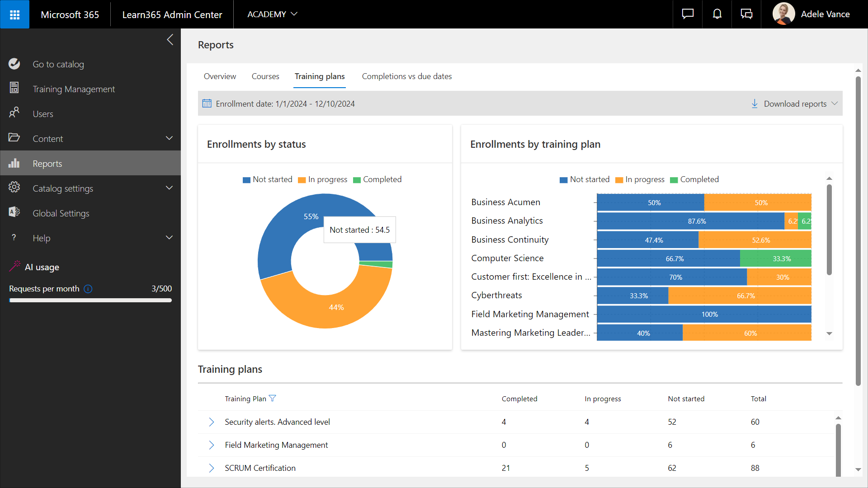Click the info icon beside Requests per month
Screen dimensions: 868x488
[x=88, y=289]
